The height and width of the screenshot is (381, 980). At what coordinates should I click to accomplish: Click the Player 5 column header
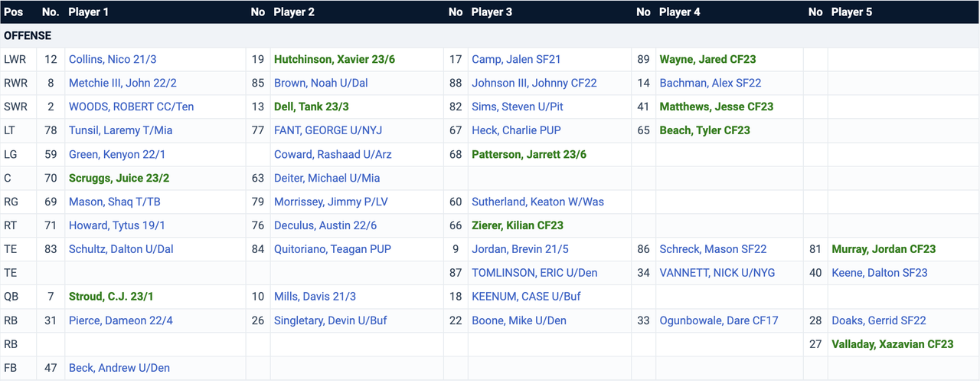click(x=851, y=12)
